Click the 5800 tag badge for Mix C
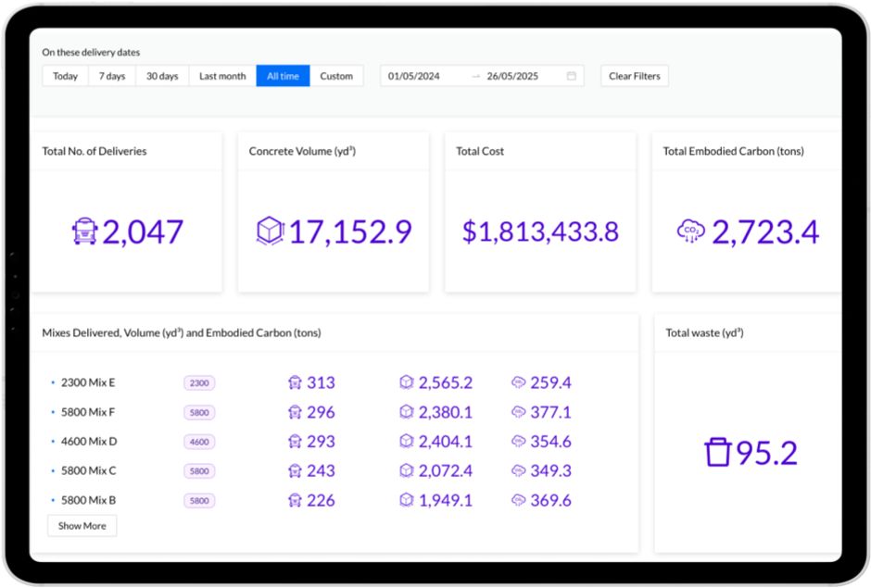The image size is (871, 588). (199, 471)
